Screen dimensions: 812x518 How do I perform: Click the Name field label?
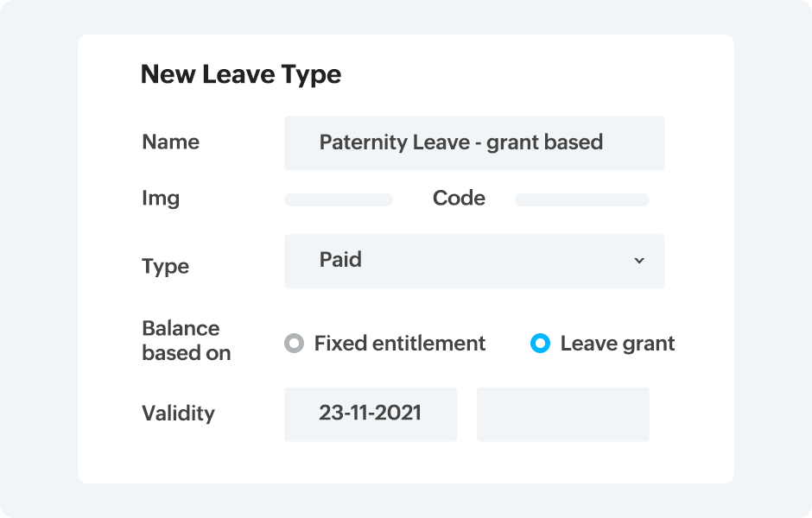pos(170,142)
